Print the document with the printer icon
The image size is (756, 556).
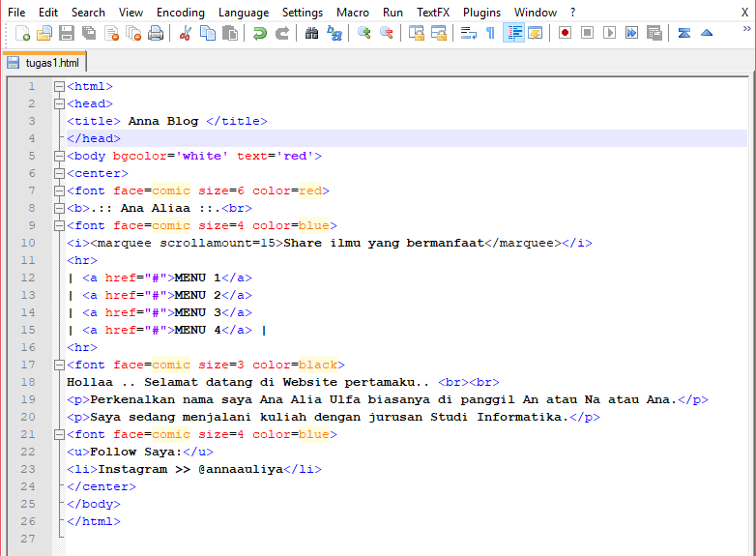pyautogui.click(x=156, y=33)
